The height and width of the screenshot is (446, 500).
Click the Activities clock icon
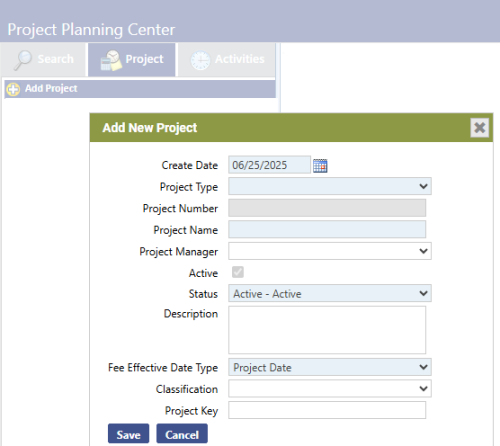coord(200,60)
